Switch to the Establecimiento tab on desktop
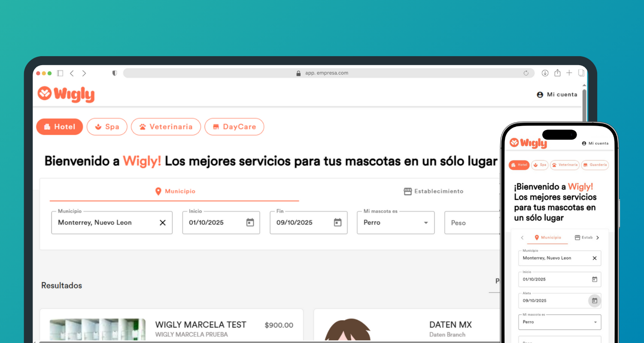 [434, 191]
